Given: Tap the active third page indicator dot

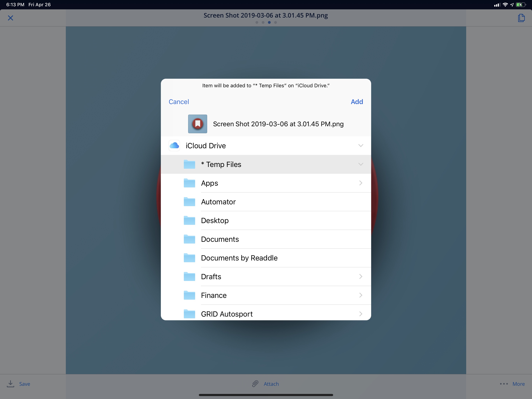Looking at the screenshot, I should [269, 22].
